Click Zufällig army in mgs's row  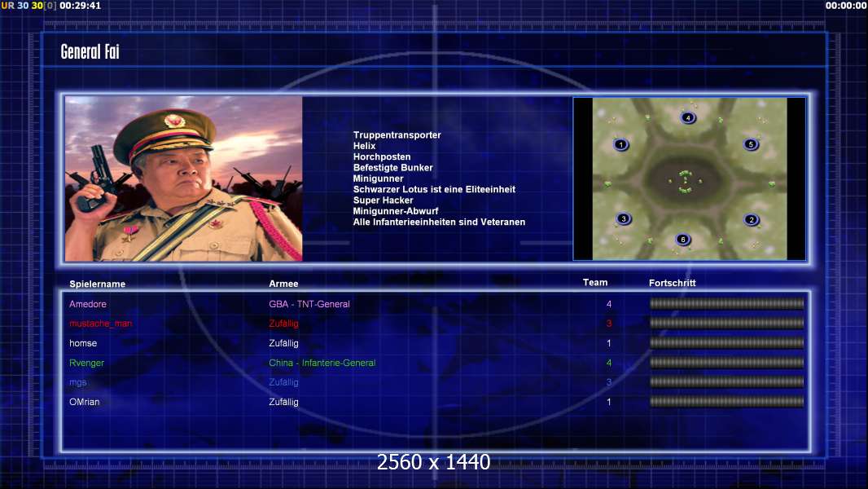(283, 382)
